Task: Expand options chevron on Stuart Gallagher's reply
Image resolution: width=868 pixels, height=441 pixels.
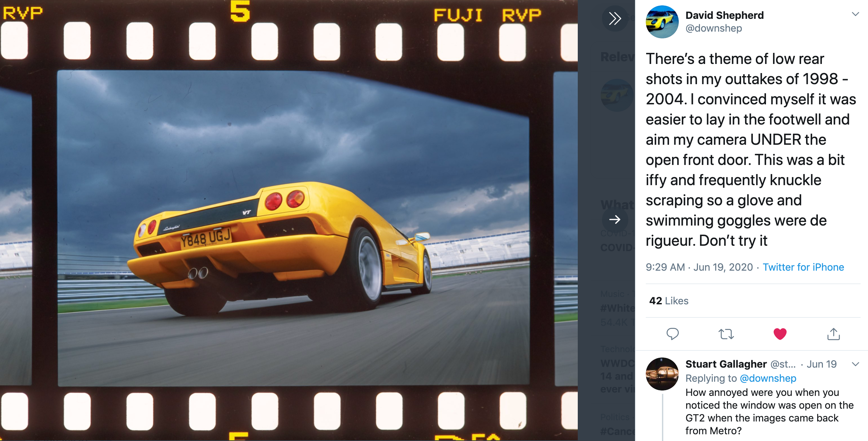Action: pos(855,364)
